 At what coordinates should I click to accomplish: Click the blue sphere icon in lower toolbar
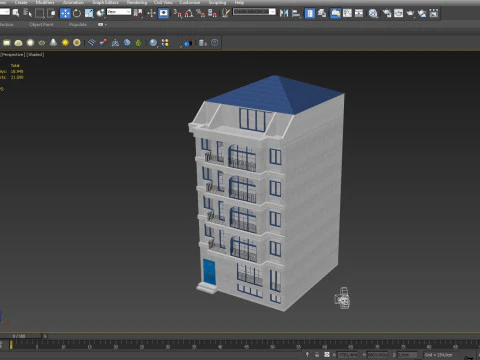point(153,43)
